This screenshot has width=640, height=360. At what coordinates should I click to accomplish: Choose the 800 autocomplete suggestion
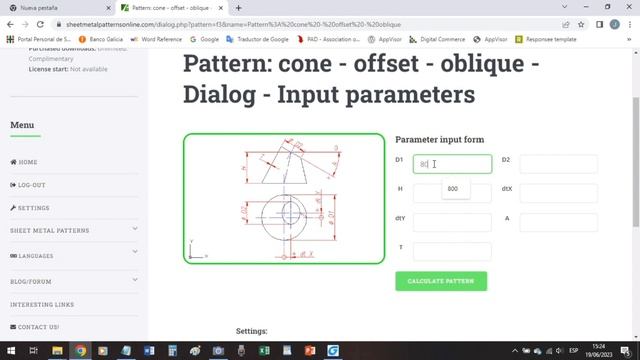456,189
